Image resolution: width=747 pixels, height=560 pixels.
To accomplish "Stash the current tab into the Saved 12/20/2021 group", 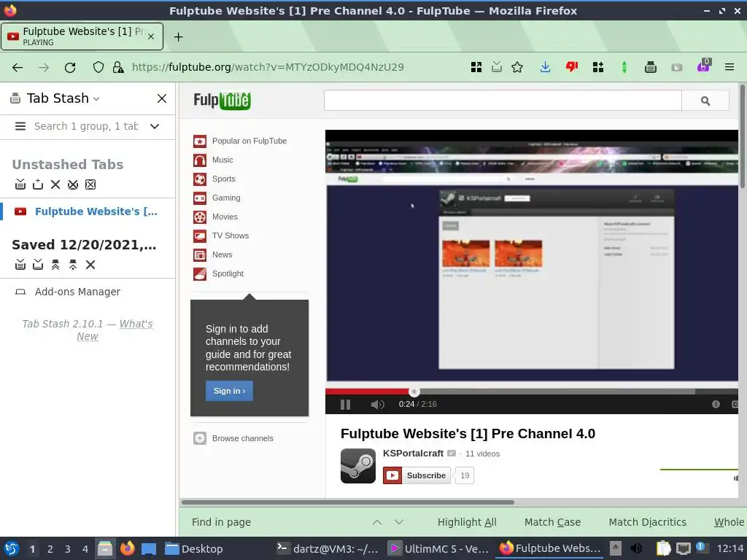I will pyautogui.click(x=38, y=265).
